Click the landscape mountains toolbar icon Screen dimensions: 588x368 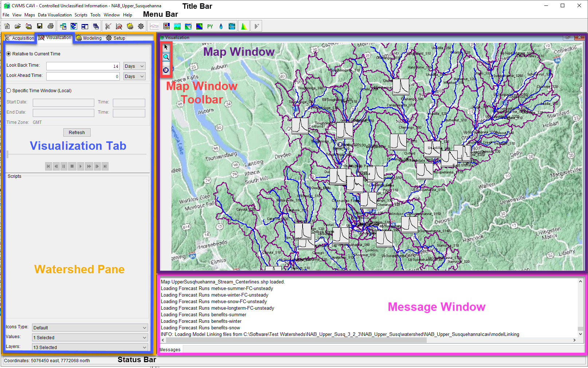(x=177, y=26)
